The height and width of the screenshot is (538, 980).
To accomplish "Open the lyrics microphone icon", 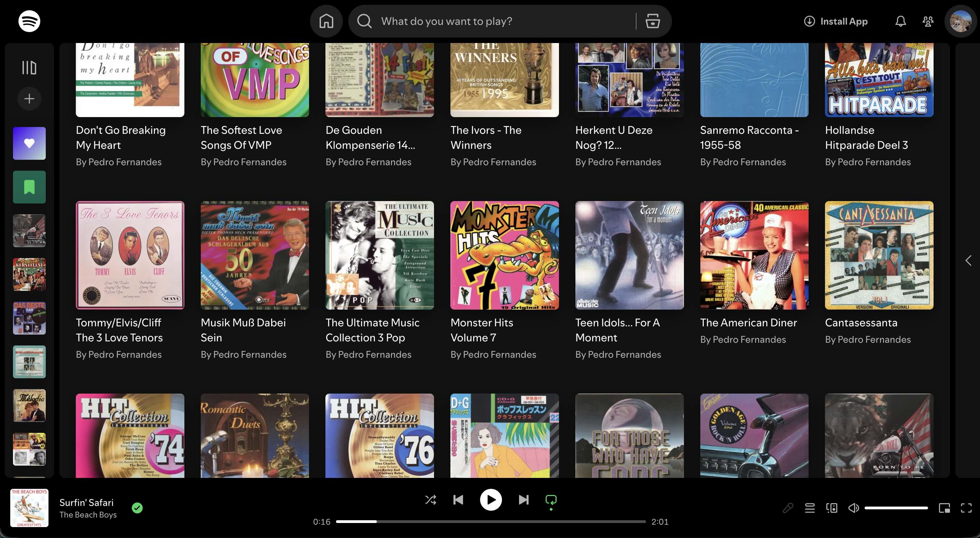I will [788, 508].
